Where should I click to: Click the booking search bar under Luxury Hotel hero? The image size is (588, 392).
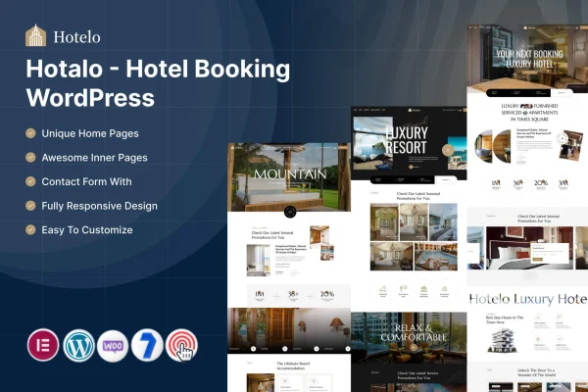[x=529, y=92]
